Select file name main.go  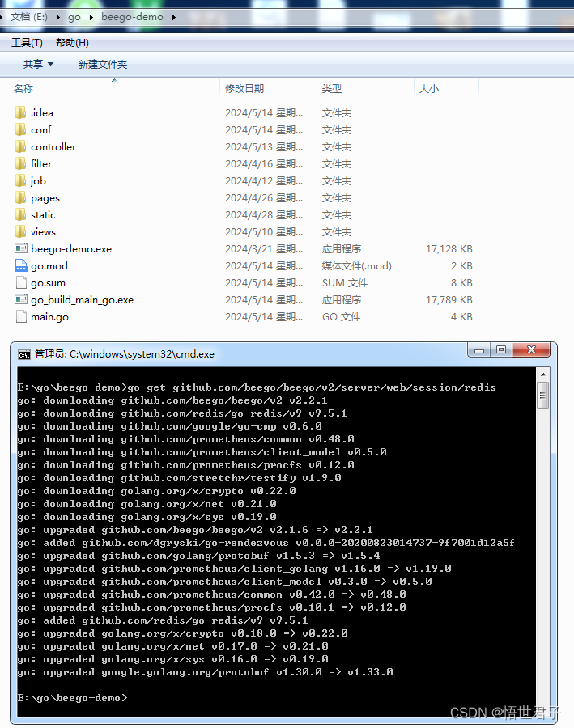click(49, 317)
